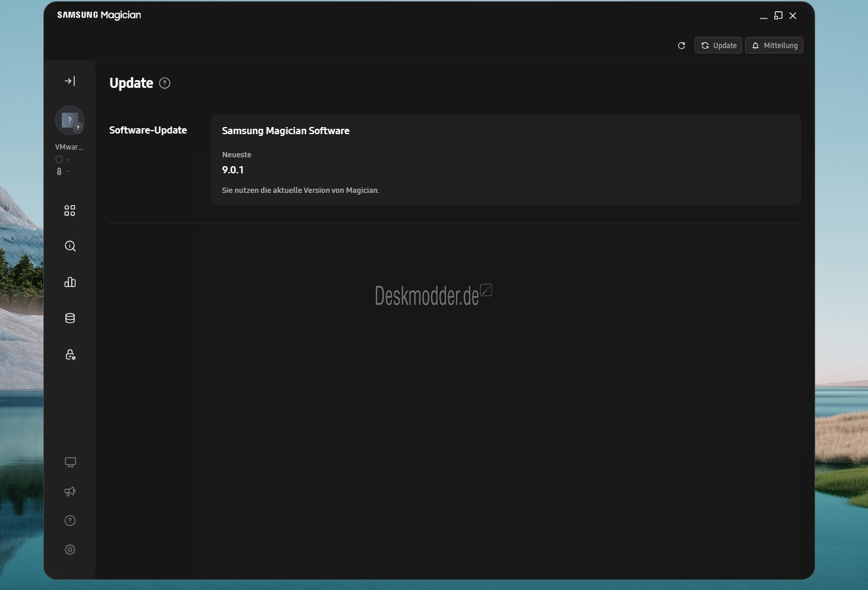Click the Software-Update section label
The width and height of the screenshot is (868, 590).
(x=148, y=130)
